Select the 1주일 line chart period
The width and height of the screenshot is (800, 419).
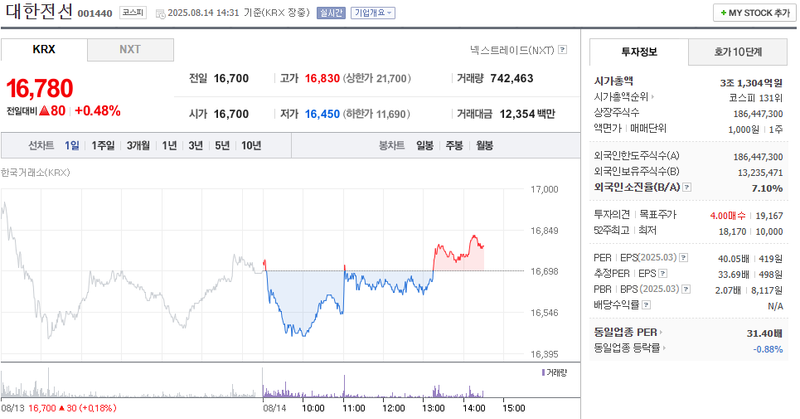[103, 145]
